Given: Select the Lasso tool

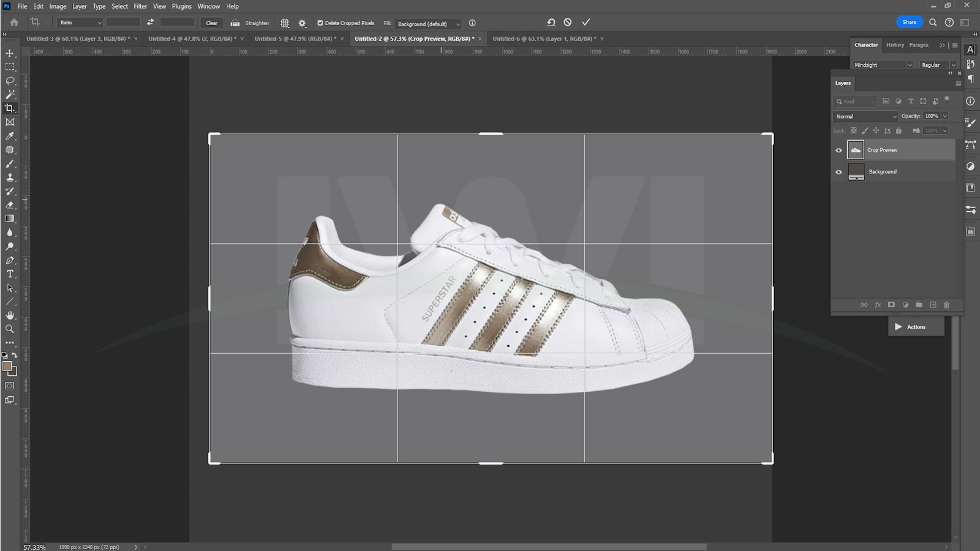Looking at the screenshot, I should [10, 81].
